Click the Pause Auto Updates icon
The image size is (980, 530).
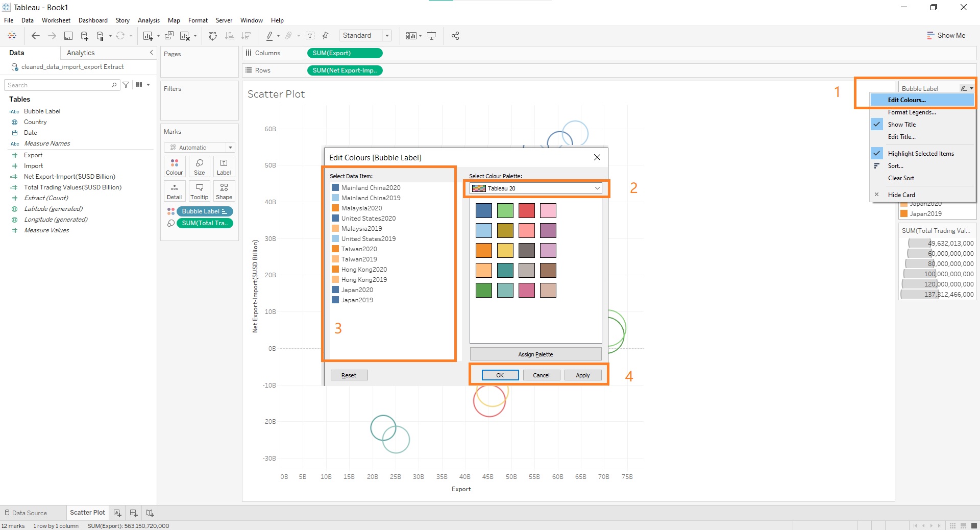click(x=100, y=36)
